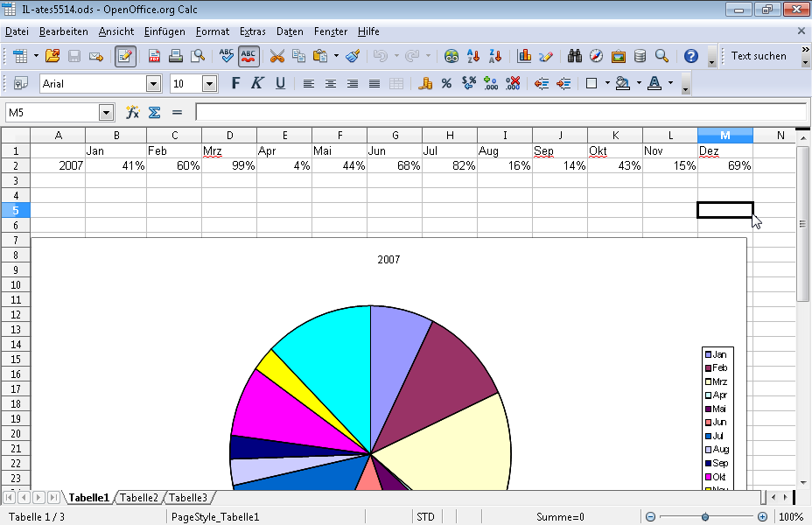Viewport: 812px width, 525px height.
Task: Open Page Preview icon
Action: point(198,56)
